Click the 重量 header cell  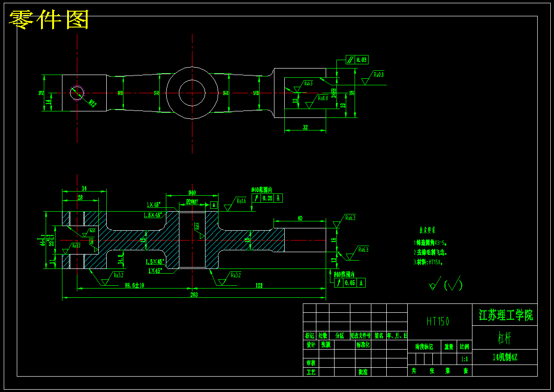pos(449,347)
